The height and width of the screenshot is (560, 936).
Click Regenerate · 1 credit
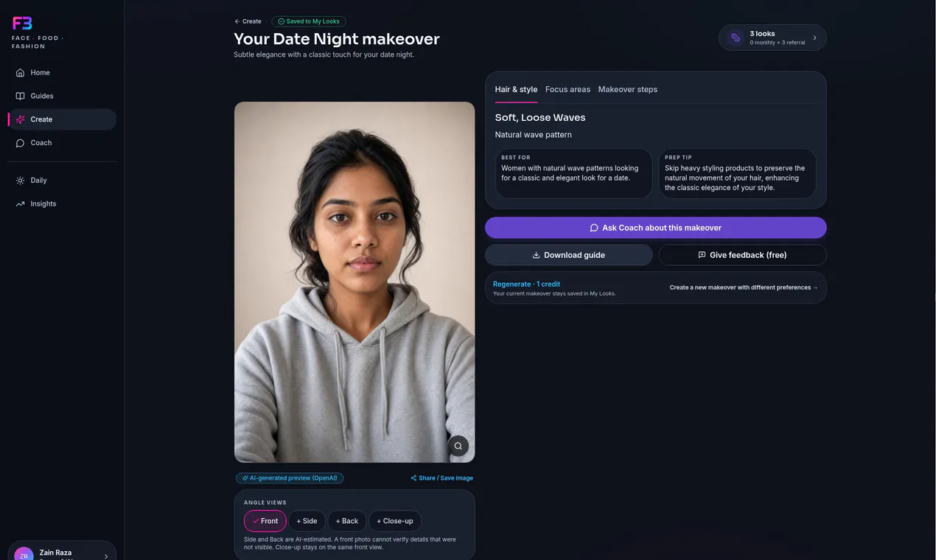pos(526,284)
